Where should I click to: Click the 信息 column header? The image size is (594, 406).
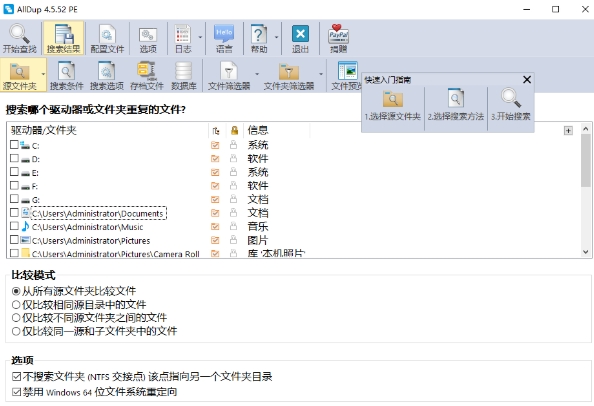click(x=258, y=130)
